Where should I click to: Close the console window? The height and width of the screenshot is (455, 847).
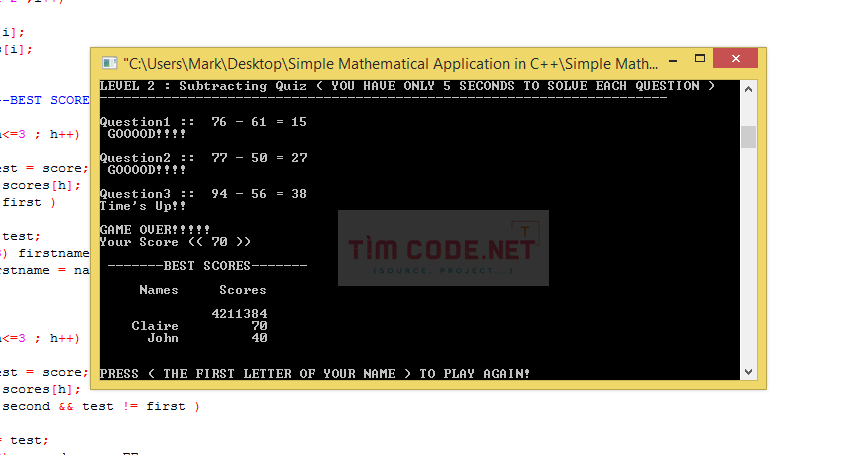tap(735, 58)
